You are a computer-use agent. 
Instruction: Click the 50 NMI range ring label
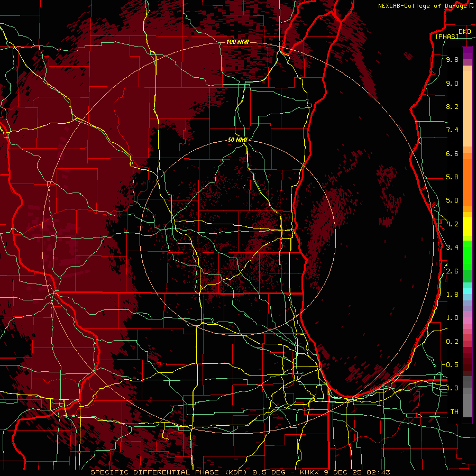(237, 140)
